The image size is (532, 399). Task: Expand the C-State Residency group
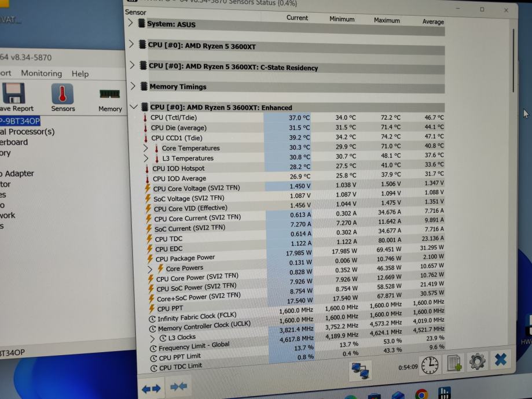tap(133, 65)
